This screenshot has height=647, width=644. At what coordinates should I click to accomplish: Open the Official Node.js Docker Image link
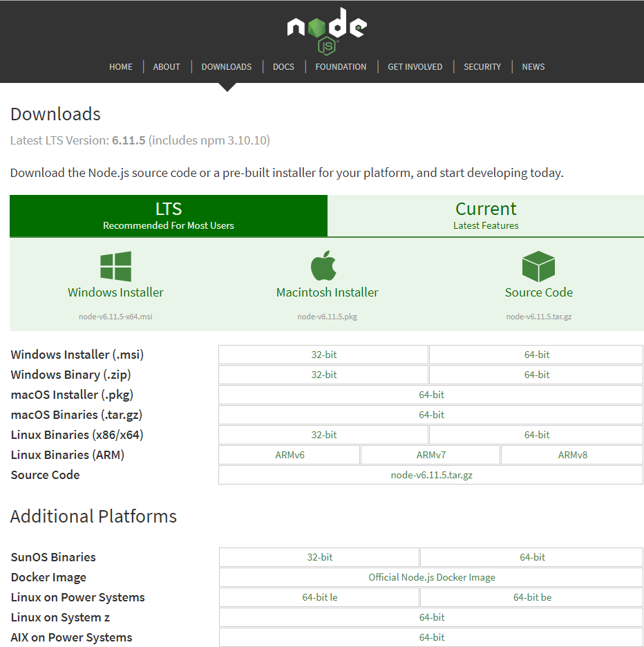click(431, 577)
